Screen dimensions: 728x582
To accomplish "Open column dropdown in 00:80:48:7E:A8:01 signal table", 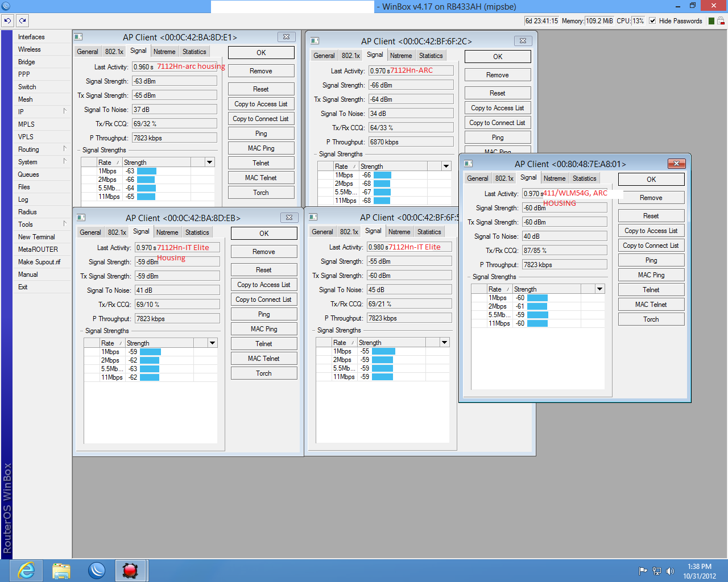I will 599,289.
